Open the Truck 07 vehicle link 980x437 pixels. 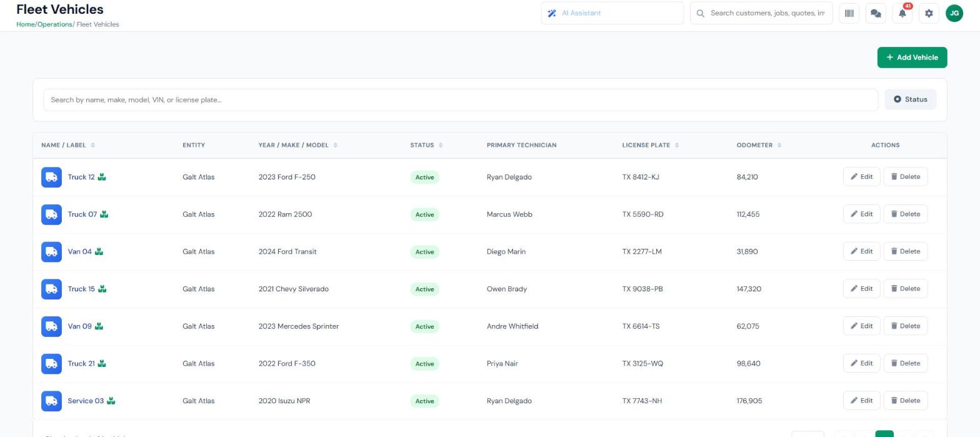click(x=82, y=214)
